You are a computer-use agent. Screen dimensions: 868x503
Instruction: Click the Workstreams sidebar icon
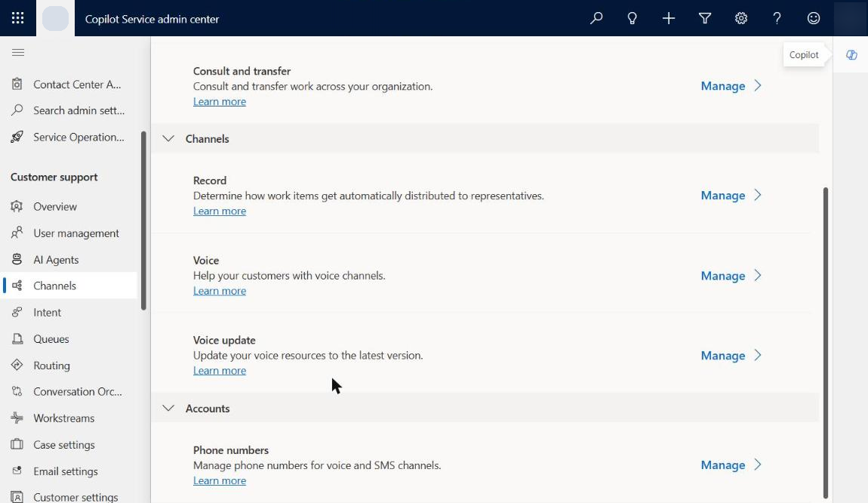(17, 418)
